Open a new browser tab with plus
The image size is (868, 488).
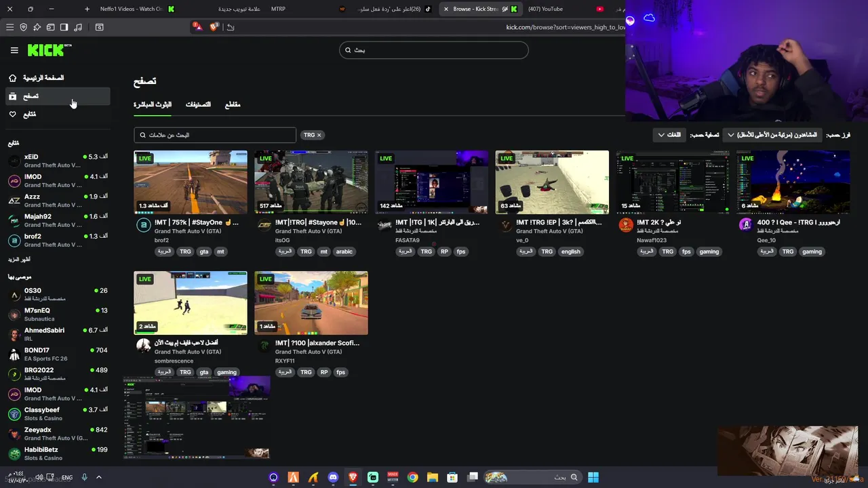point(87,9)
